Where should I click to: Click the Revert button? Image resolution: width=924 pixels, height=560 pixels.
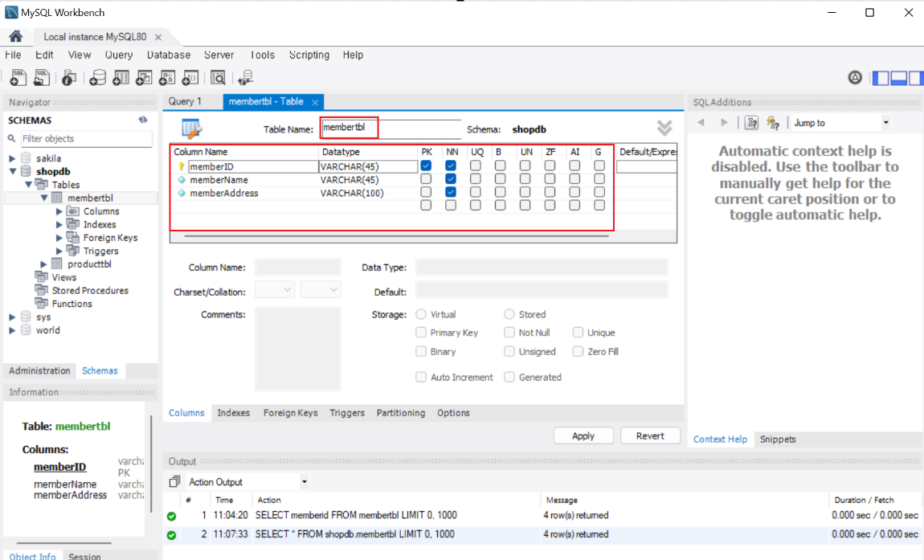click(x=650, y=435)
